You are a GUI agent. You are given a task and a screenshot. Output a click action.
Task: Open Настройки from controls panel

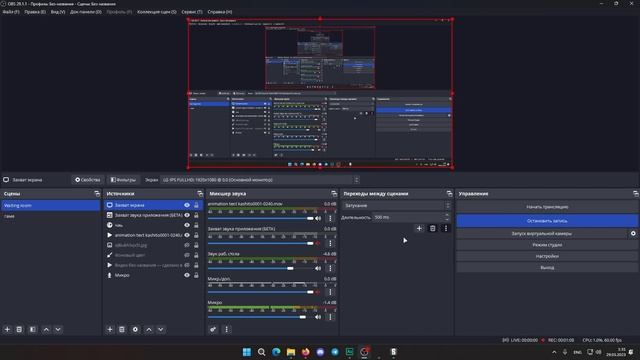coord(547,256)
